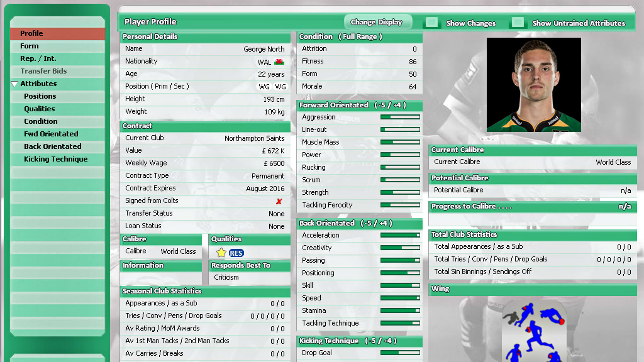Click the World Class current calibre value

tap(613, 162)
